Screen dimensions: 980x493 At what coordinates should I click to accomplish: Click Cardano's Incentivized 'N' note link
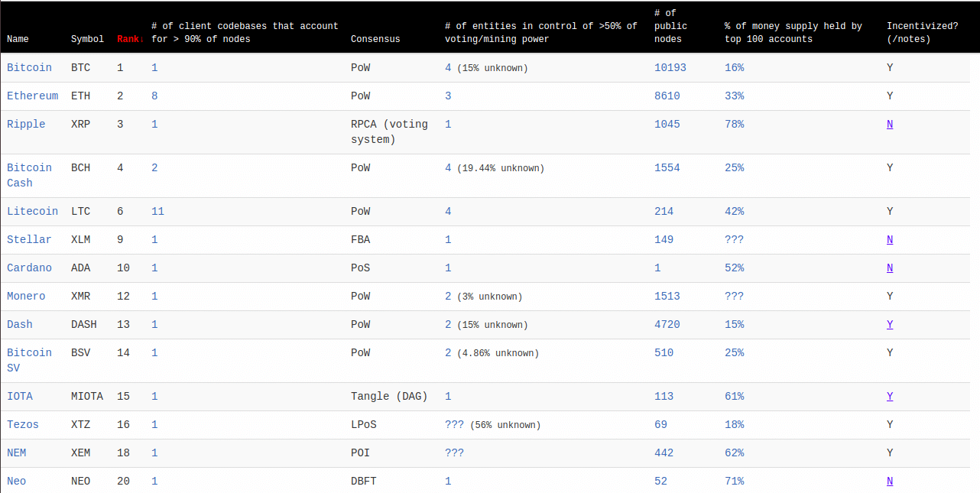[x=890, y=268]
